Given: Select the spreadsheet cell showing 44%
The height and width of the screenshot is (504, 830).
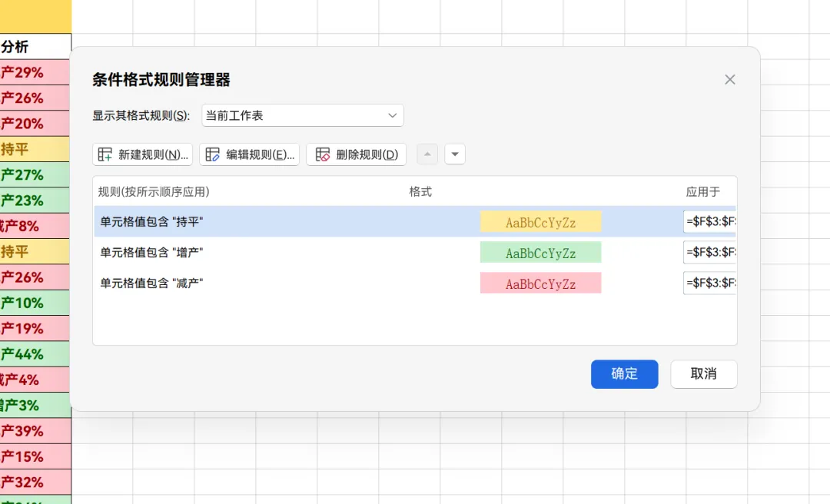Looking at the screenshot, I should pyautogui.click(x=35, y=354).
